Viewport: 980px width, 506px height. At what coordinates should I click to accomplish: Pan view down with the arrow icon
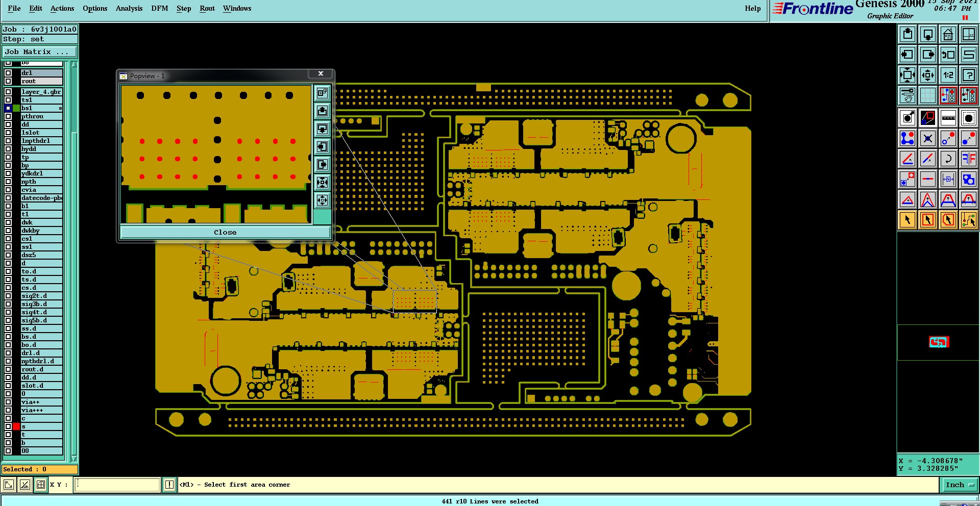pyautogui.click(x=928, y=34)
